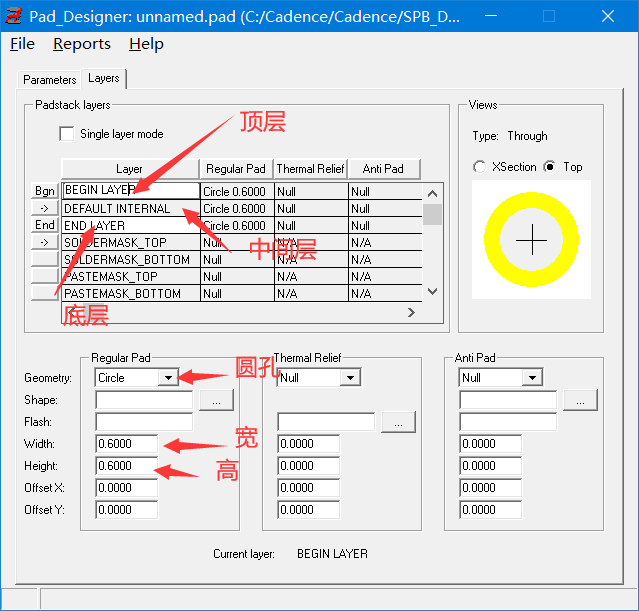This screenshot has height=611, width=639.
Task: Select the Top view radio button
Action: coord(550,167)
